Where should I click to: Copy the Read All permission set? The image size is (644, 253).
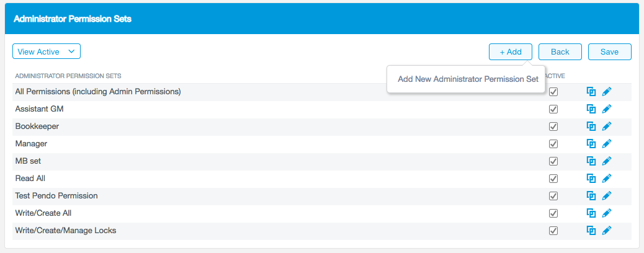591,179
